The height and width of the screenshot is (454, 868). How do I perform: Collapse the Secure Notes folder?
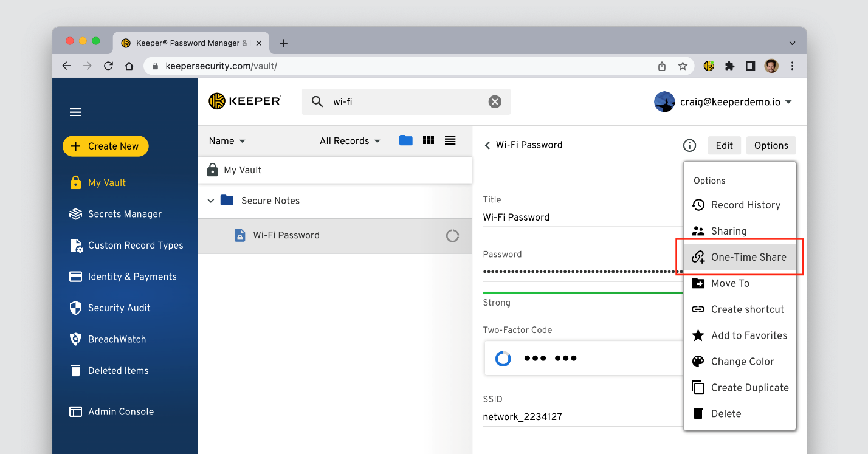click(211, 201)
